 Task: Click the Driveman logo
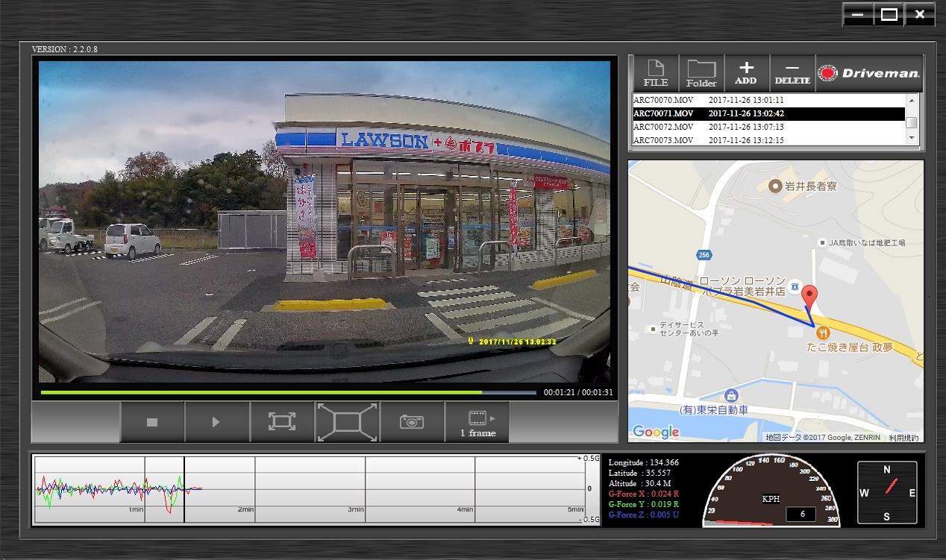coord(869,73)
